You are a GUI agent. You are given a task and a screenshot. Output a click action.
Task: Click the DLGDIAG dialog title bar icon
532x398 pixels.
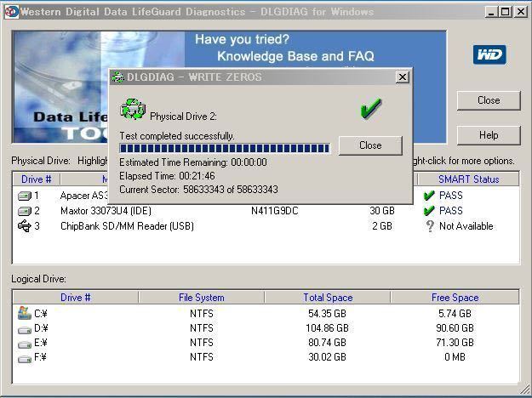117,77
